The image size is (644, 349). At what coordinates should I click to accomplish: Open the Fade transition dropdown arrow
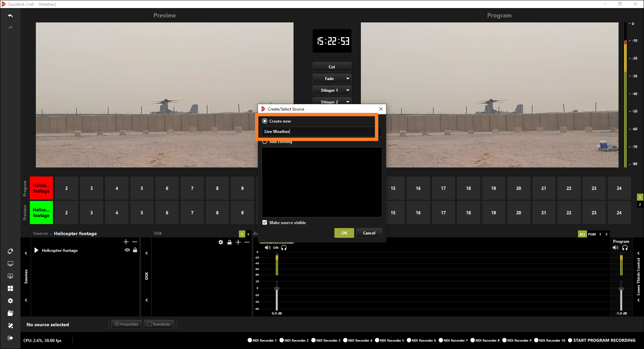point(348,79)
